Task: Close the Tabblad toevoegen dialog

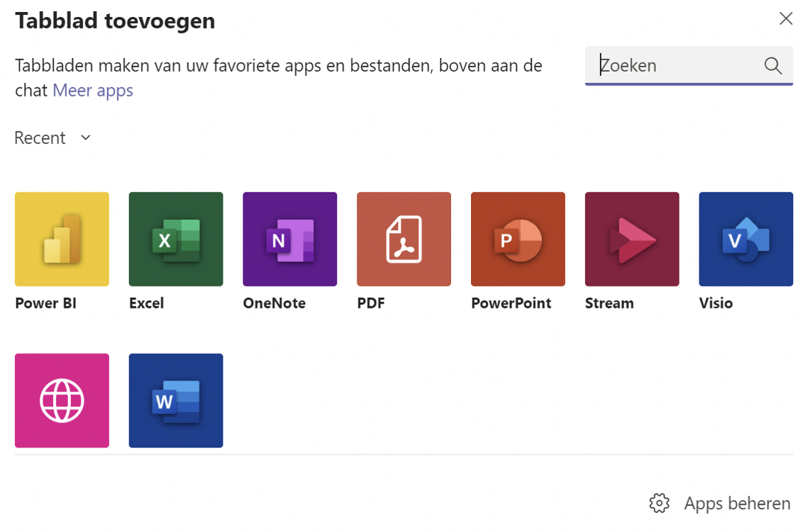Action: (x=786, y=18)
